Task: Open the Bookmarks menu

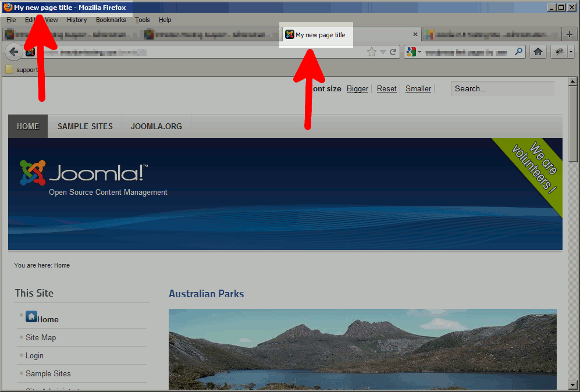Action: [111, 20]
